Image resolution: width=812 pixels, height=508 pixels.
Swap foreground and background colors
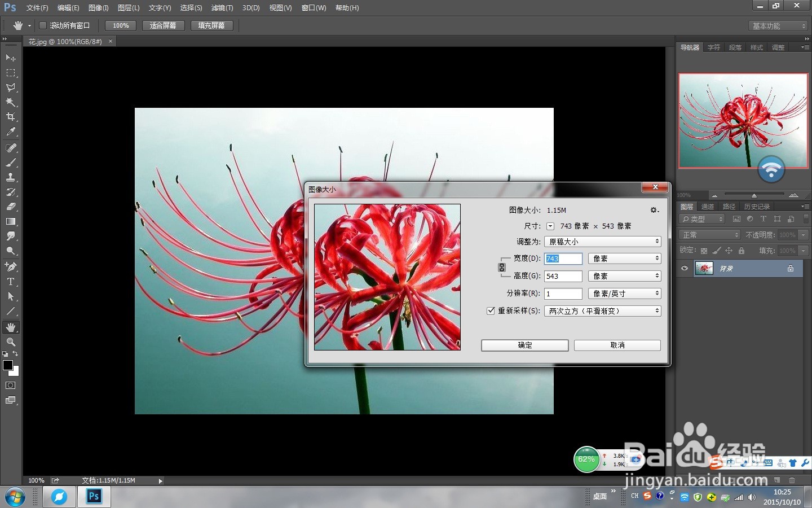(15, 354)
